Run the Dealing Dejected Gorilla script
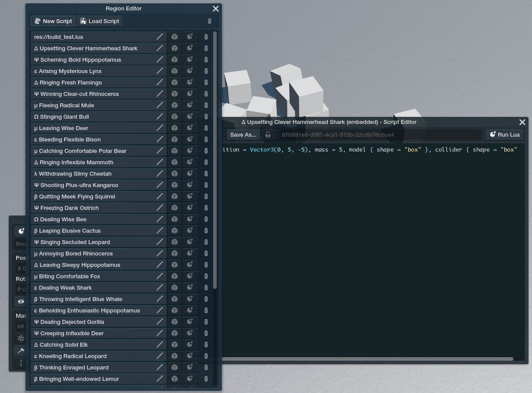Viewport: 532px width, 393px height. point(190,322)
